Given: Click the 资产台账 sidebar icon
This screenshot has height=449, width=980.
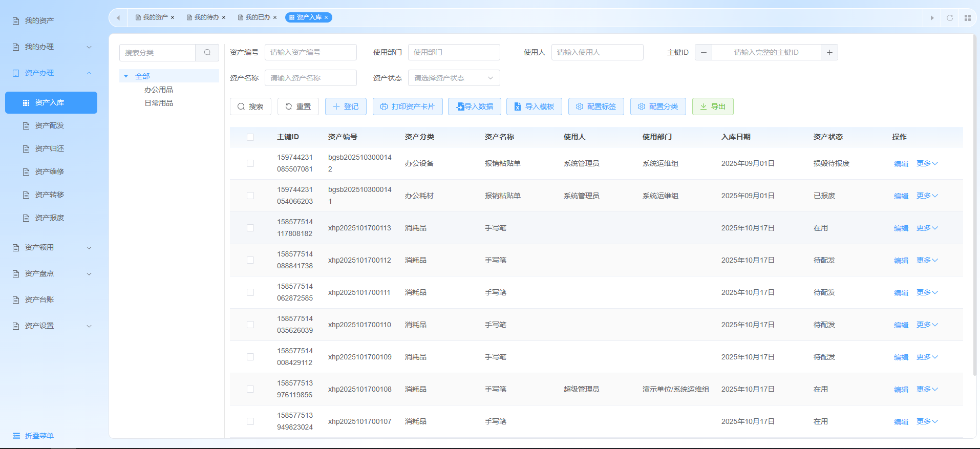Looking at the screenshot, I should [x=16, y=300].
